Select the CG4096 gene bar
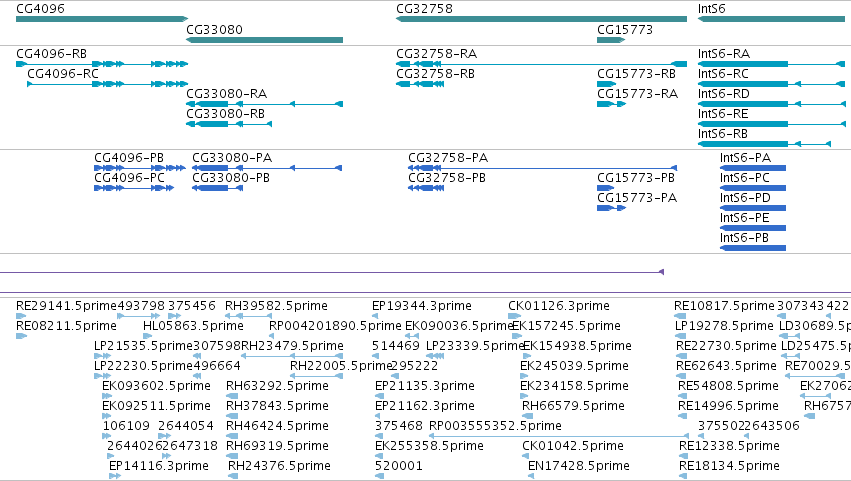This screenshot has height=481, width=851. click(102, 19)
